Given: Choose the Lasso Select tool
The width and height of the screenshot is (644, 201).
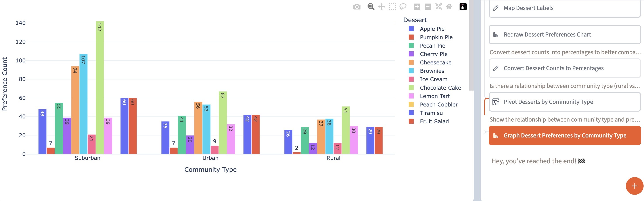Looking at the screenshot, I should tap(403, 7).
